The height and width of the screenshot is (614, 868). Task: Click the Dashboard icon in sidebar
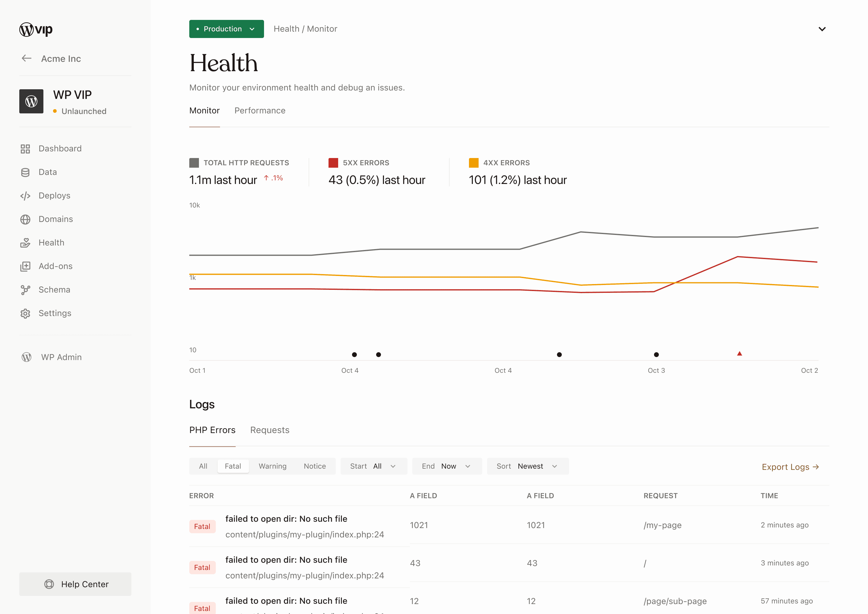(x=25, y=148)
